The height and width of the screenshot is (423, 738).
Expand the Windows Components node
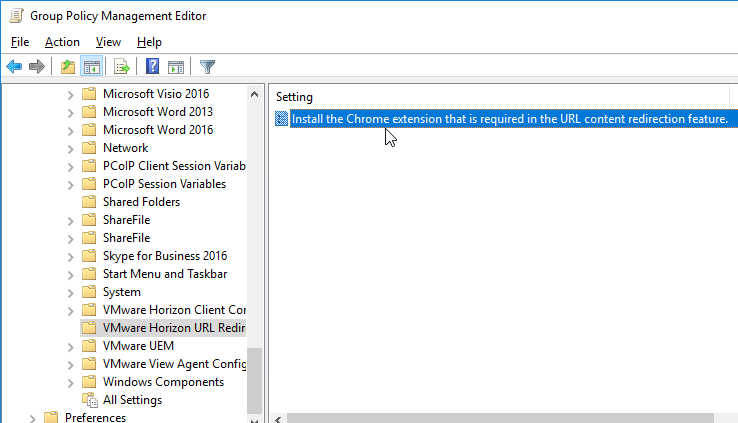click(x=71, y=383)
